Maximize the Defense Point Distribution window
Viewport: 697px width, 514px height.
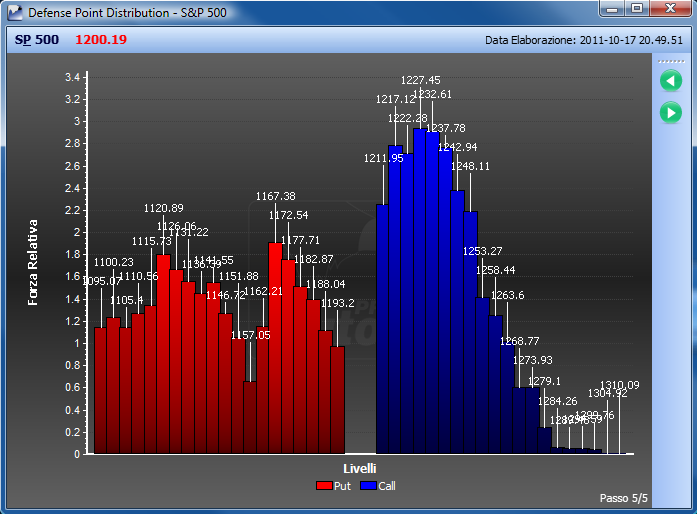[637, 8]
